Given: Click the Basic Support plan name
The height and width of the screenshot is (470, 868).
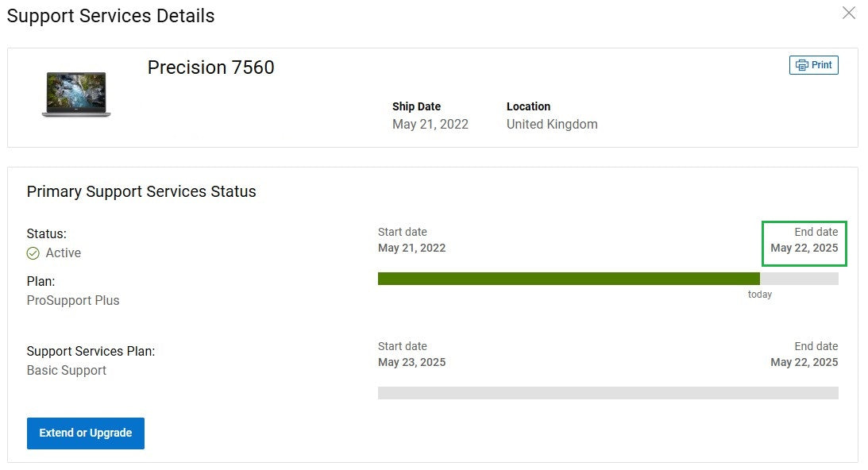Looking at the screenshot, I should (x=67, y=370).
